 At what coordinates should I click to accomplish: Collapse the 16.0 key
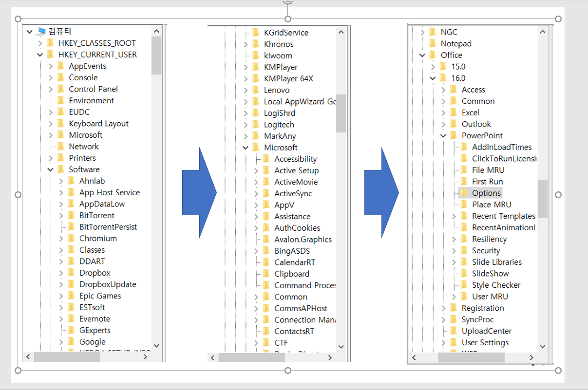pyautogui.click(x=433, y=78)
